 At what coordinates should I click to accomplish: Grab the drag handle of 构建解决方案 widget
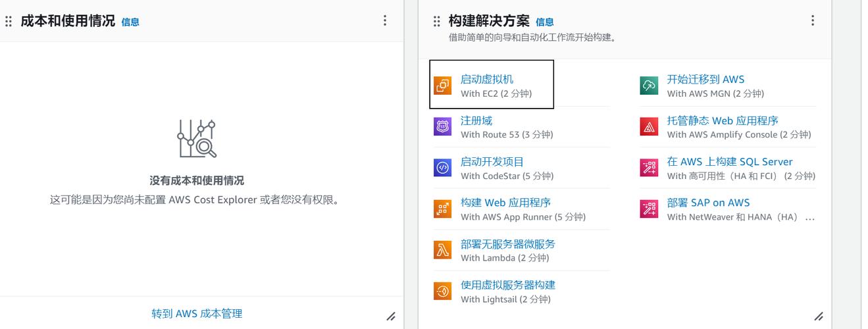click(x=436, y=21)
